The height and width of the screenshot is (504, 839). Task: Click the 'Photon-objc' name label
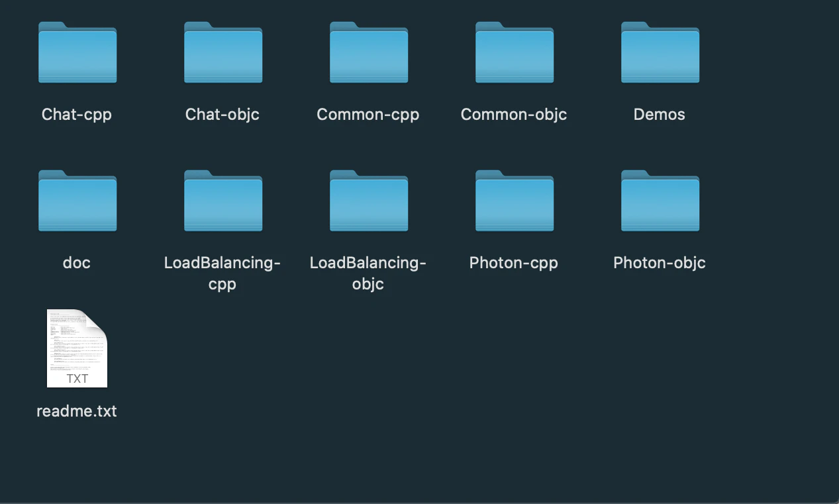tap(660, 263)
